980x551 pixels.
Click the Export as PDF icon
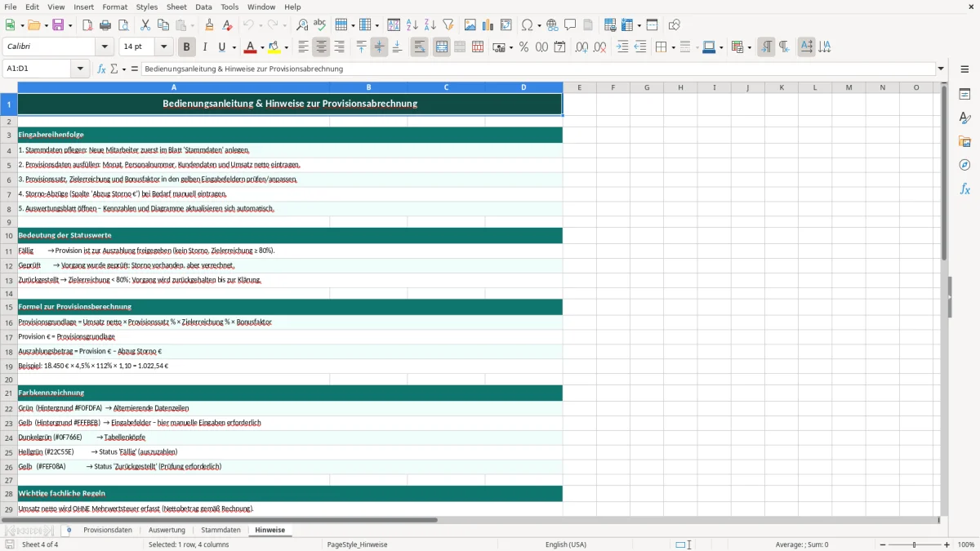tap(87, 25)
